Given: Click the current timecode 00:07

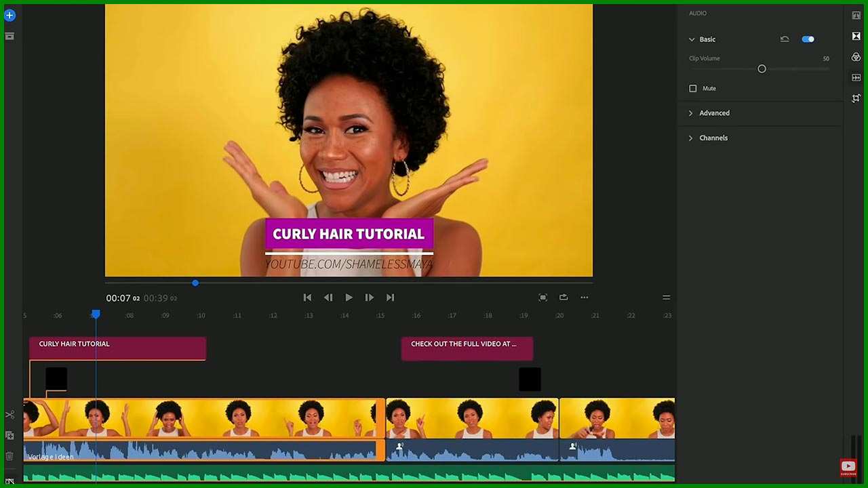Looking at the screenshot, I should point(118,298).
